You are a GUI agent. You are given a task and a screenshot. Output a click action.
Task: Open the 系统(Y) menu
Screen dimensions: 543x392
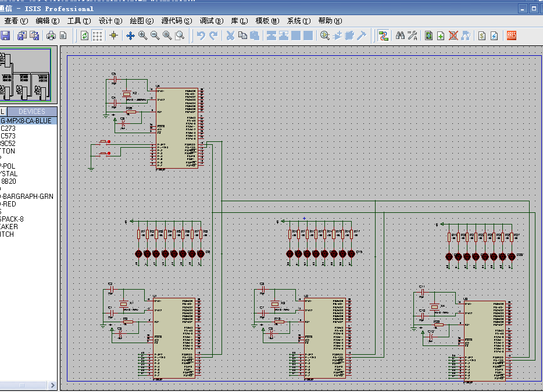click(299, 21)
